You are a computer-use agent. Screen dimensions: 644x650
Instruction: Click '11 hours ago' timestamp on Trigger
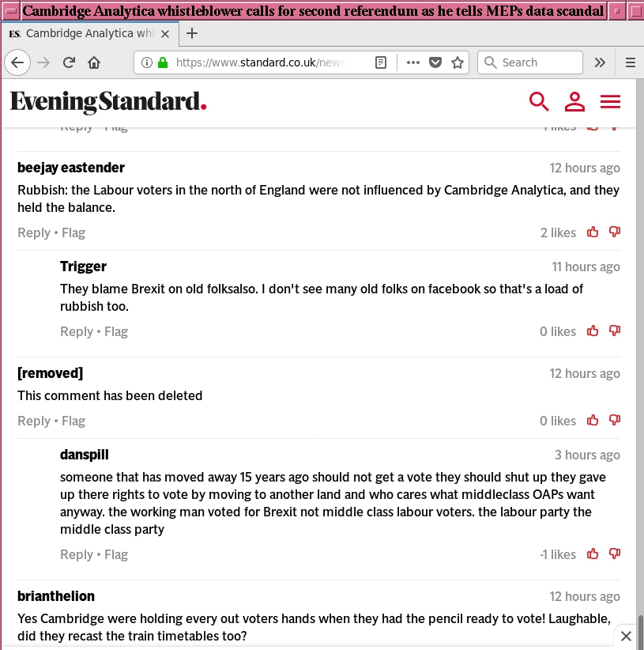tap(586, 266)
